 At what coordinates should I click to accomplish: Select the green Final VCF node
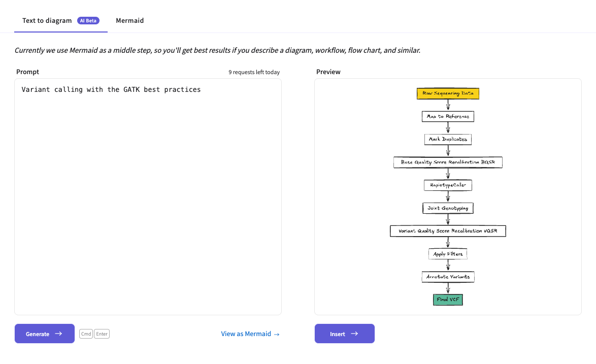(448, 300)
